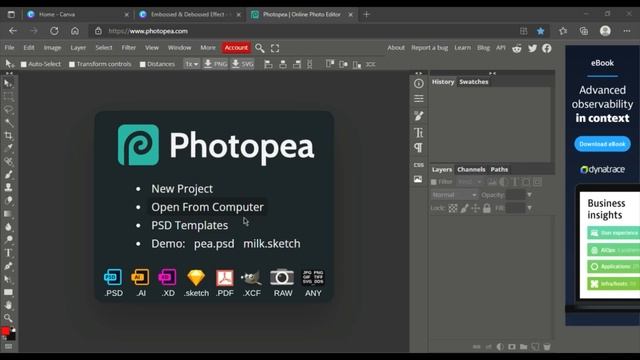Select the Lasso tool
640x360 pixels.
[x=8, y=110]
